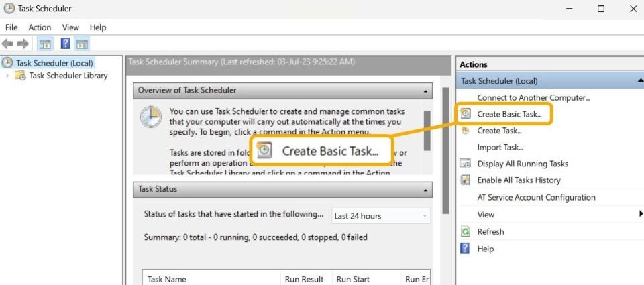Click Connect to Another Computer
Image resolution: width=644 pixels, height=285 pixels.
click(533, 97)
